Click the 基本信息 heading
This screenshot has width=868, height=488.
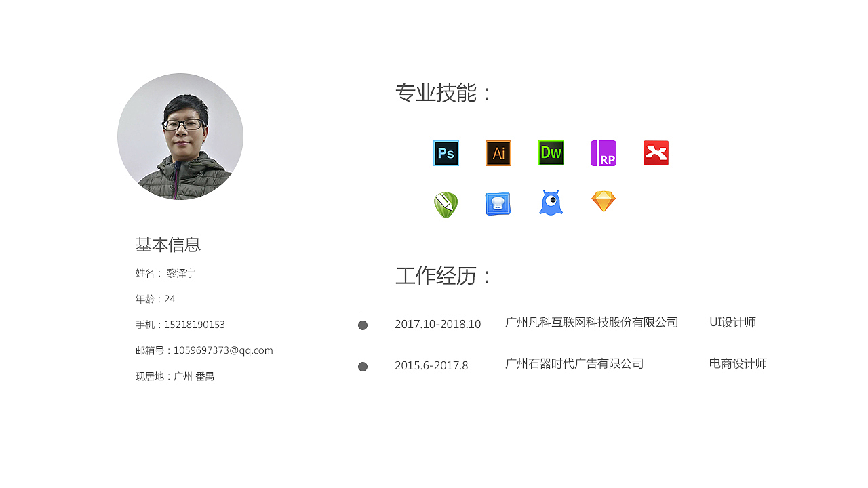click(x=168, y=244)
